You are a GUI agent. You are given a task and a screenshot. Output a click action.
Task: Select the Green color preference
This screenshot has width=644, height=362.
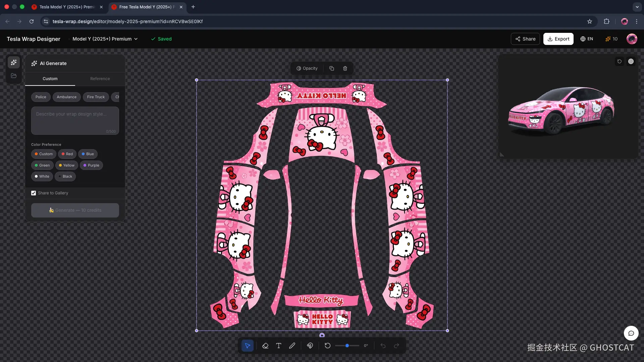42,165
